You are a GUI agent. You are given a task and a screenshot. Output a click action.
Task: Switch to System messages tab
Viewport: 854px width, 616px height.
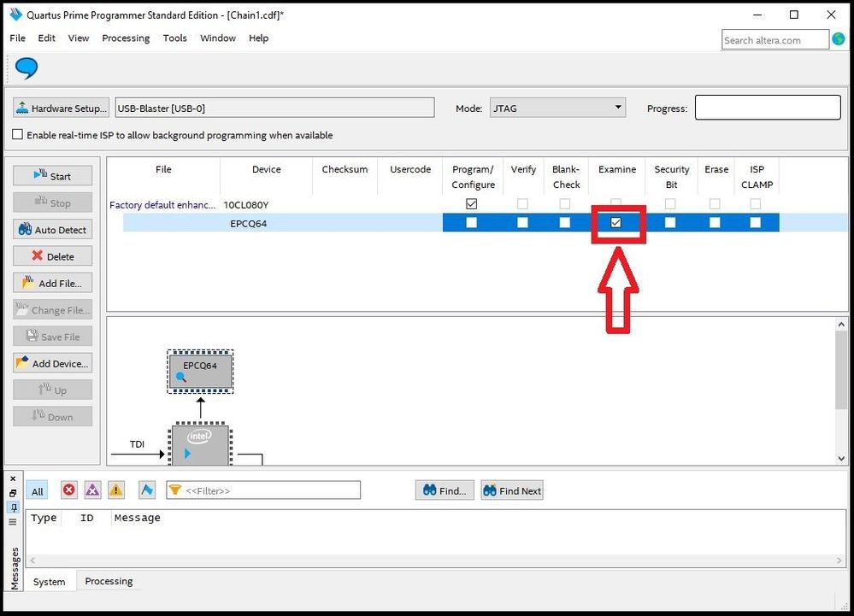[49, 582]
